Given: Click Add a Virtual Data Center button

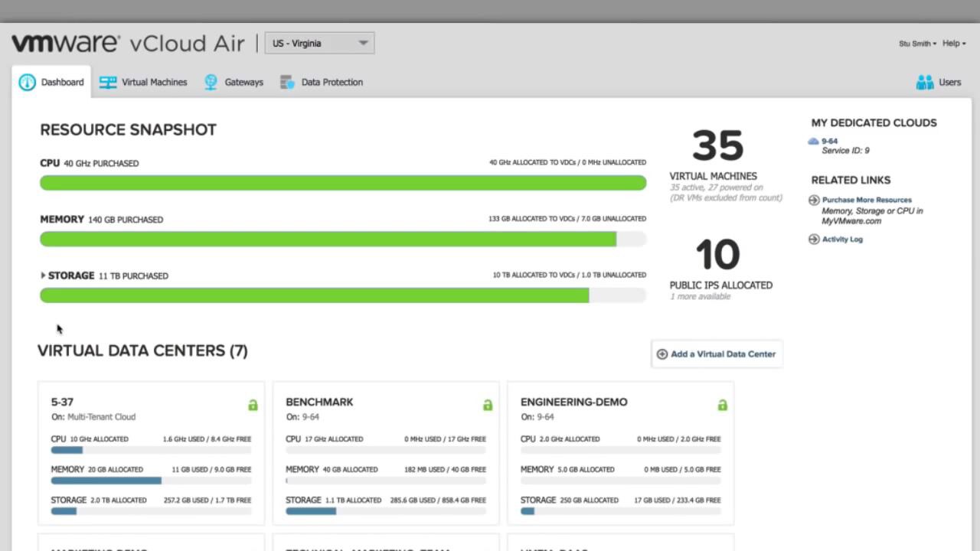Looking at the screenshot, I should point(717,354).
